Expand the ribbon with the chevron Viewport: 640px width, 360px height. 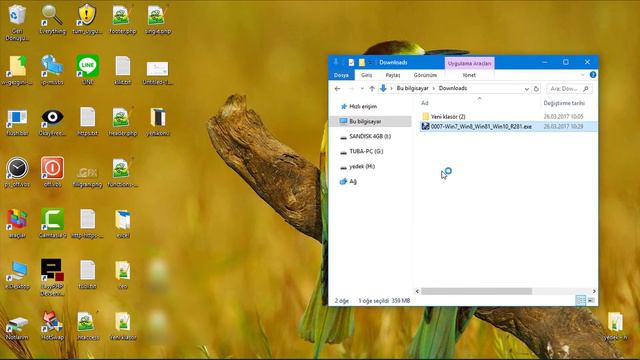[582, 75]
